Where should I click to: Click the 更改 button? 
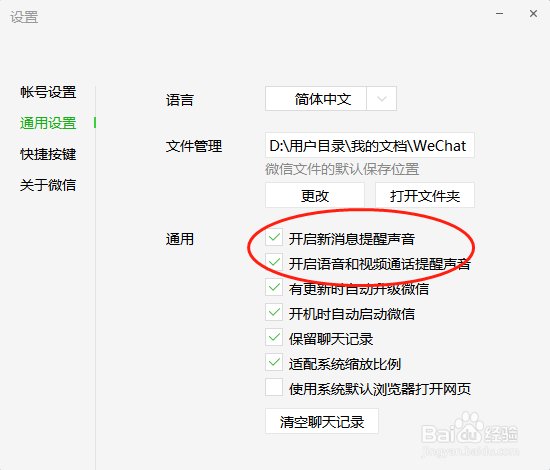click(x=315, y=195)
